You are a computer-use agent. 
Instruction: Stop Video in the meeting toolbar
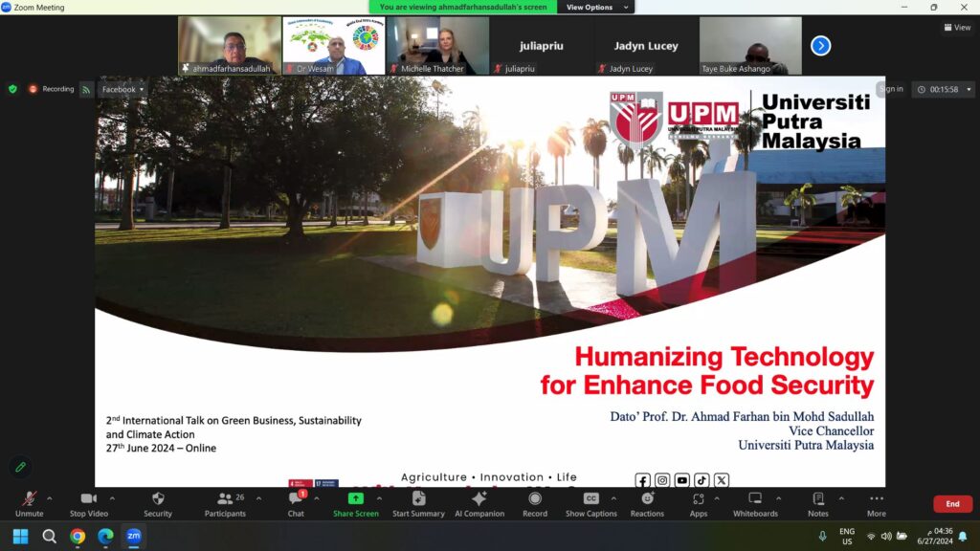coord(89,503)
